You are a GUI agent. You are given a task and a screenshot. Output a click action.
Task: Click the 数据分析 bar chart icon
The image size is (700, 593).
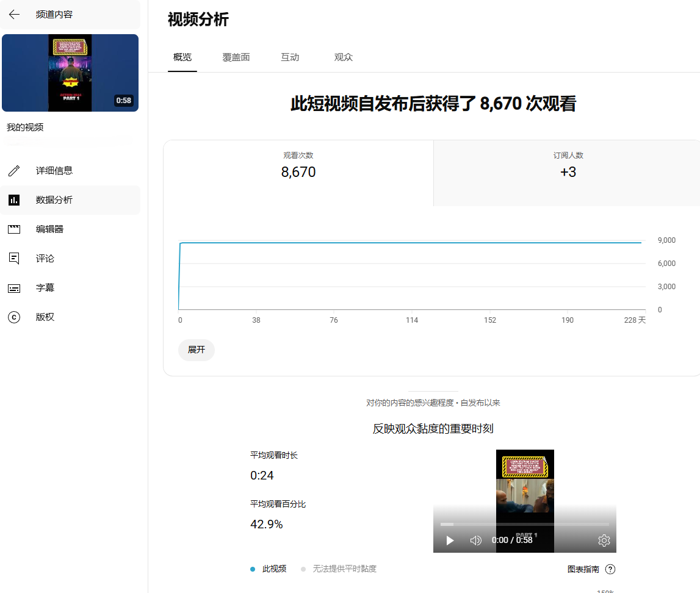(x=14, y=200)
